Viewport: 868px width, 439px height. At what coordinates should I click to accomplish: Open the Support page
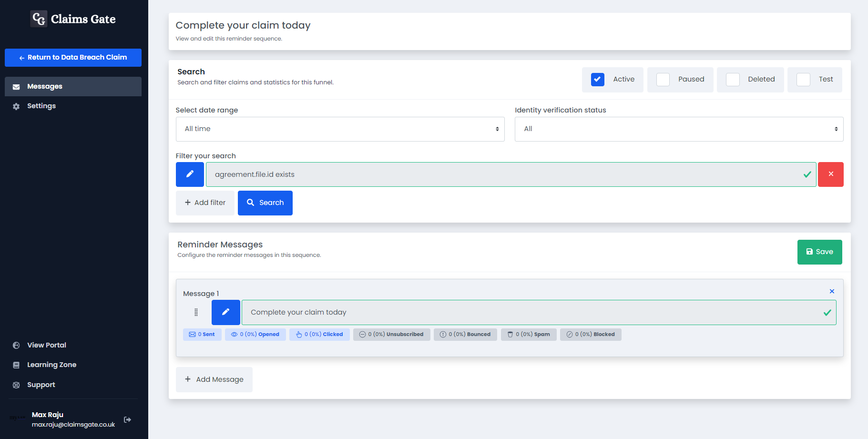[x=41, y=385]
